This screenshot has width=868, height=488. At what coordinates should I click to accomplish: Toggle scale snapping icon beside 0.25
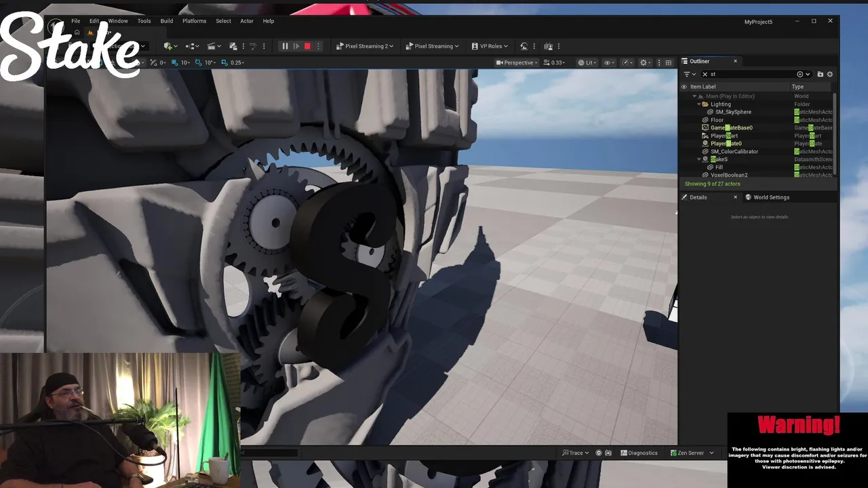pyautogui.click(x=224, y=62)
